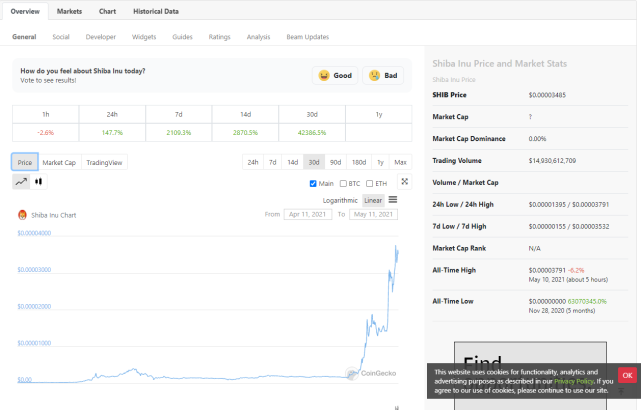The height and width of the screenshot is (410, 641).
Task: Click the Trading Volume value $14,930,612,709
Action: click(x=552, y=161)
